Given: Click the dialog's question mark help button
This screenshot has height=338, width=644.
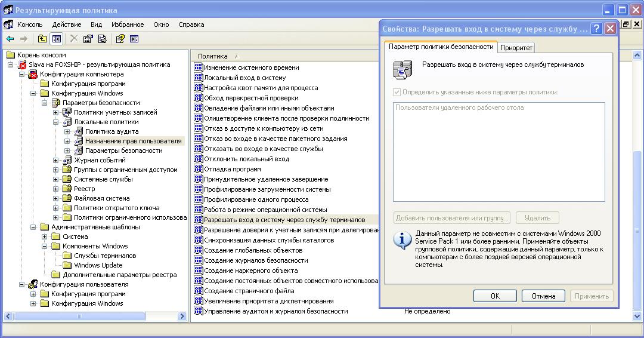Looking at the screenshot, I should [x=596, y=29].
